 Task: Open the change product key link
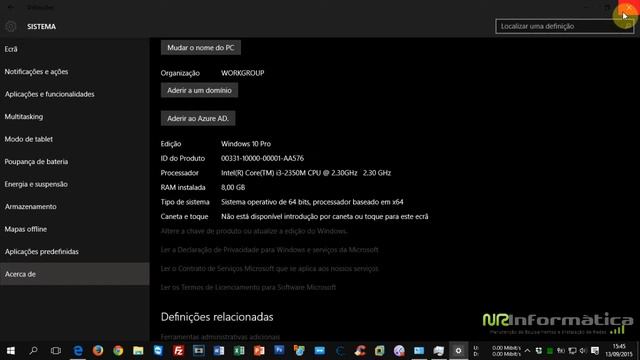tap(254, 231)
